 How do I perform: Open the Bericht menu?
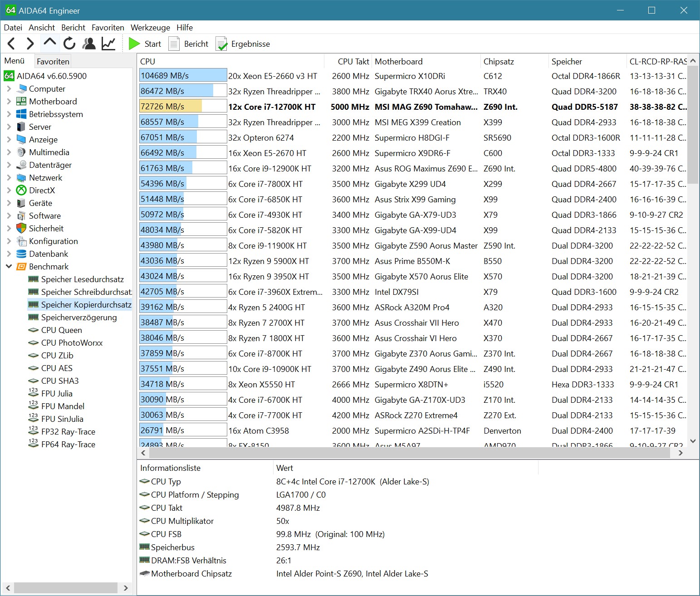click(x=73, y=28)
